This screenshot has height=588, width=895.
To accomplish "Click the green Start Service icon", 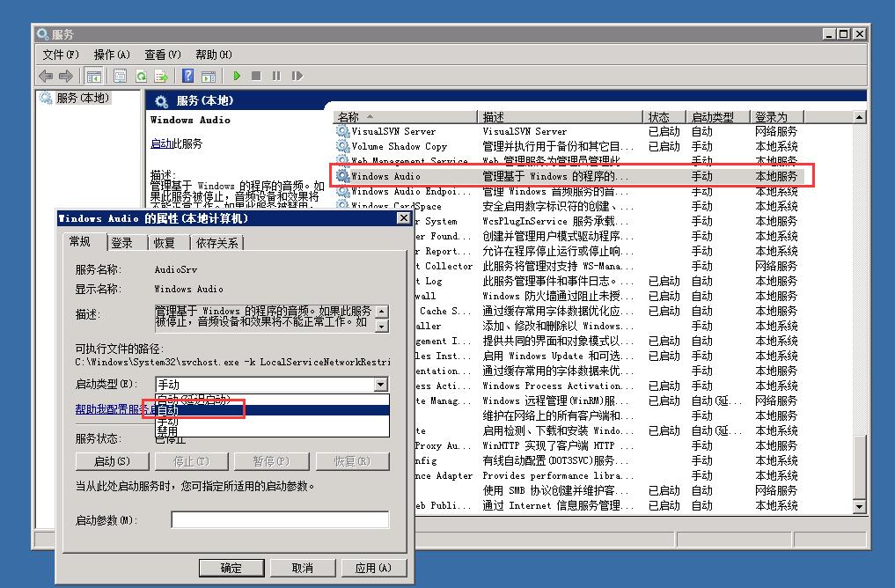I will (x=237, y=76).
